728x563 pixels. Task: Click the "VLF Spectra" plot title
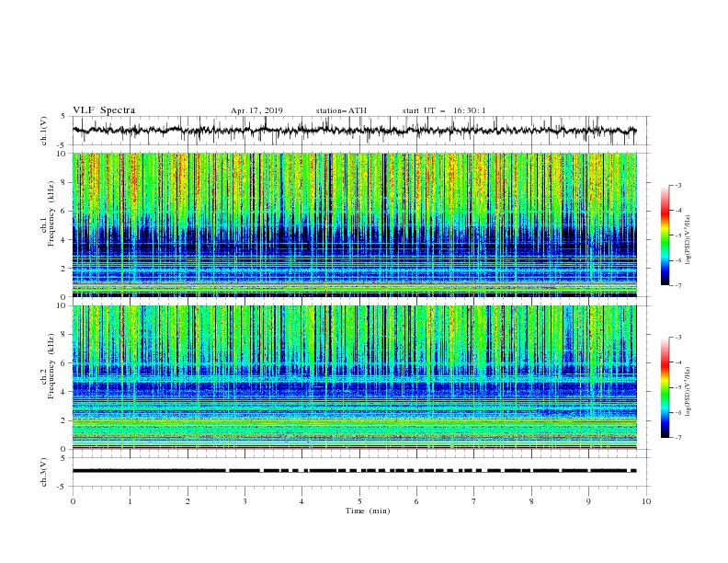coord(104,110)
